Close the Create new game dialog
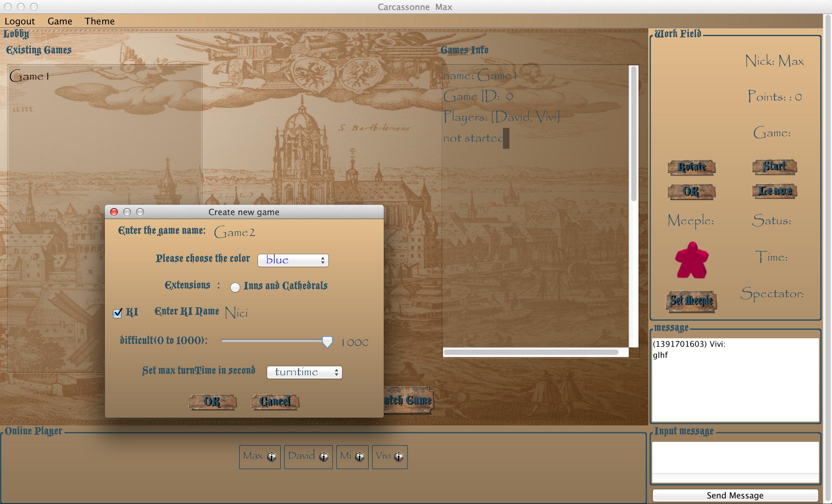 tap(114, 212)
